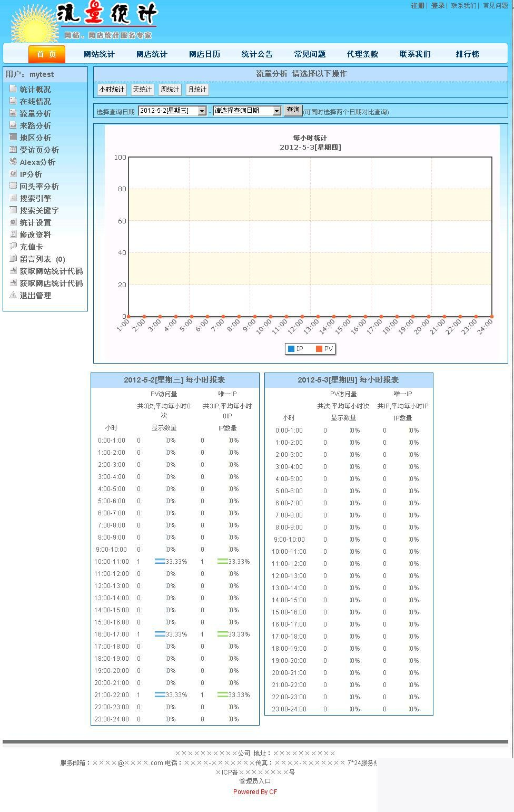
Task: Switch to the 月统计 monthly statistics tab
Action: pos(196,90)
